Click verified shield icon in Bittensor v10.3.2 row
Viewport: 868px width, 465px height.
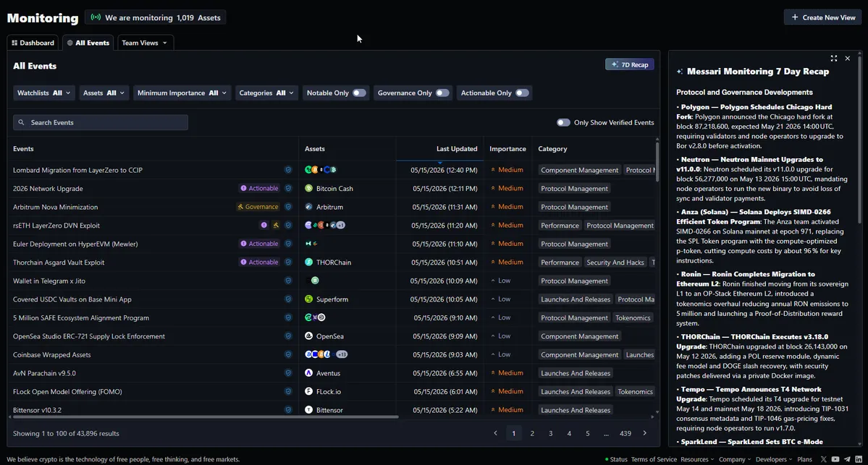pyautogui.click(x=288, y=410)
